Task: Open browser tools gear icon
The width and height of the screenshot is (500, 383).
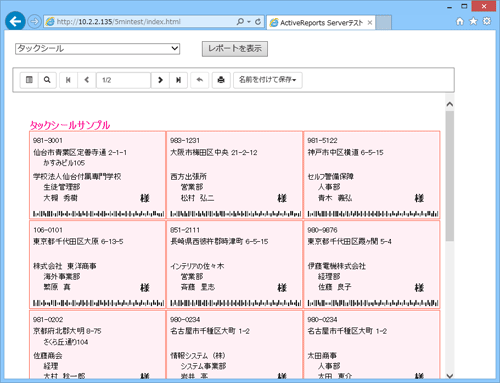Action: (487, 22)
